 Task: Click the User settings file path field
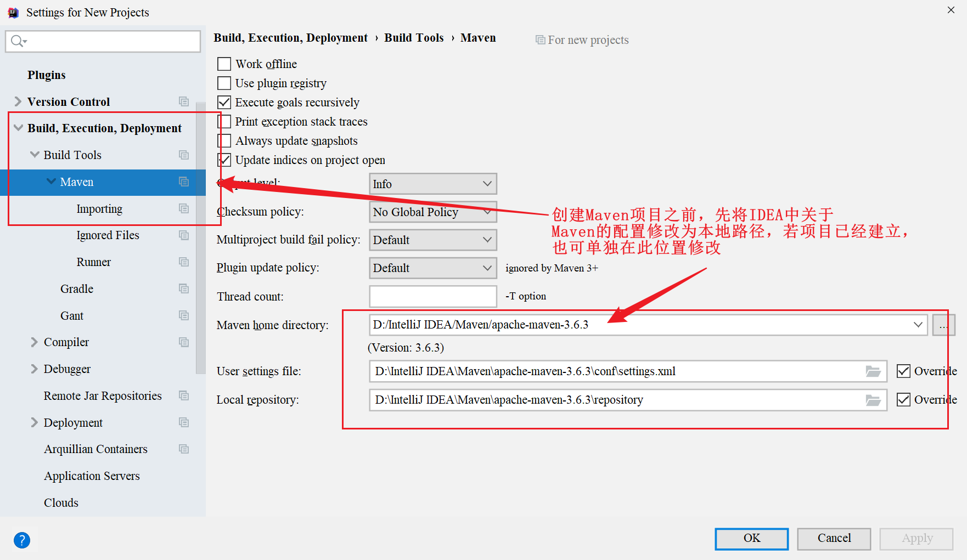(x=628, y=371)
